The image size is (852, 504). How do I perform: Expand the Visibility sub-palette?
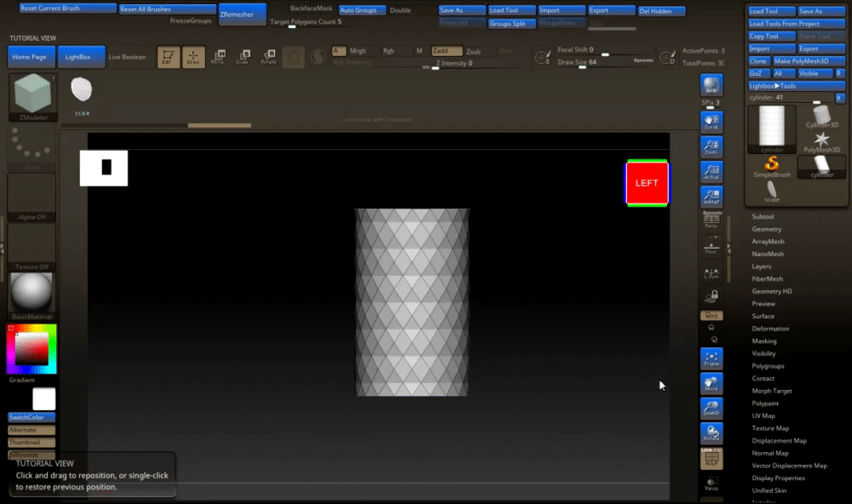tap(763, 353)
